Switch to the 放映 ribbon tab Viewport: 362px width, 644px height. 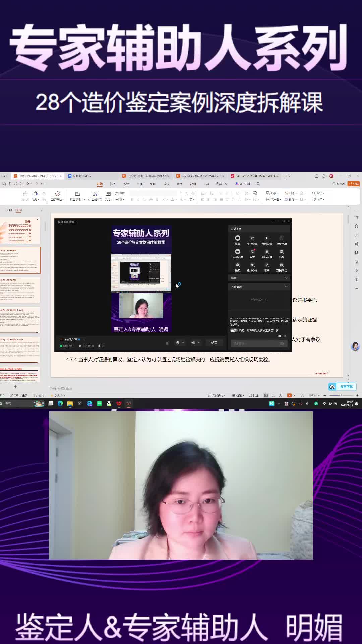pyautogui.click(x=166, y=184)
